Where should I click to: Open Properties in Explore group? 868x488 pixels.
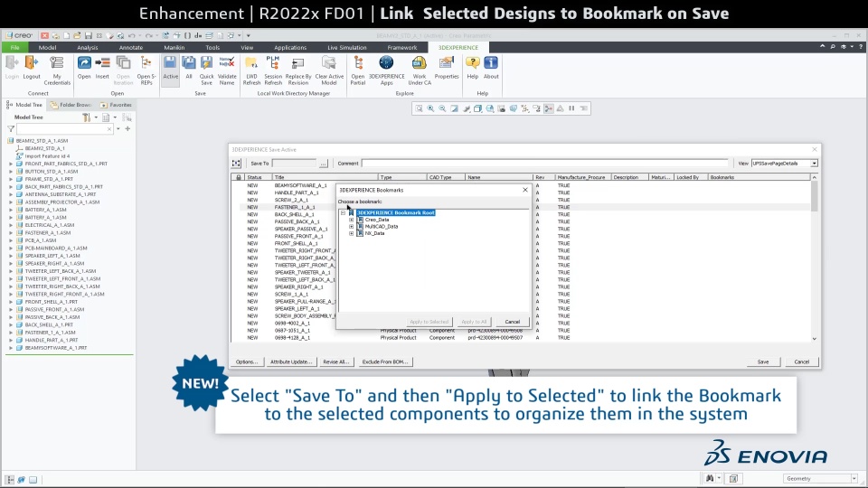(x=447, y=68)
